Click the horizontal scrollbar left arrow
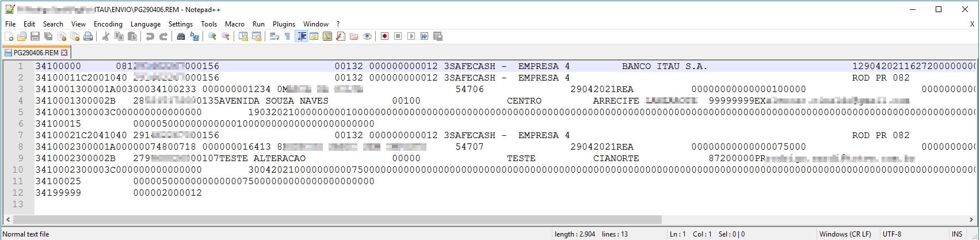Viewport: 980px width, 240px height. [8, 219]
